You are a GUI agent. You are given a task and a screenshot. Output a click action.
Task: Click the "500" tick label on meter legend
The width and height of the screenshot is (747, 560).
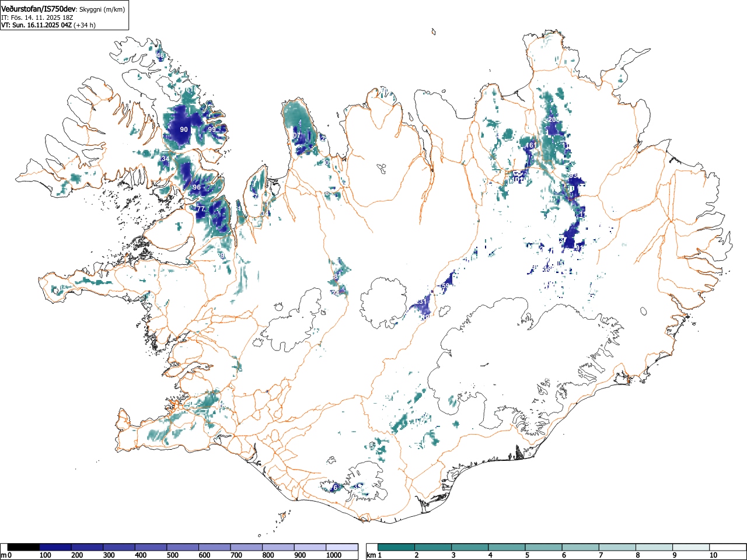pyautogui.click(x=172, y=555)
